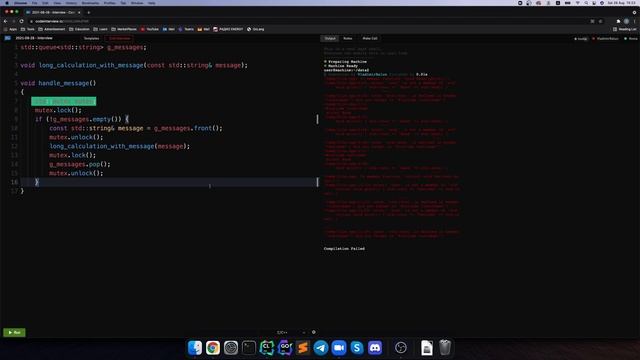Screen dimensions: 640x360
Task: Open Chrome three-dot menu
Action: click(x=634, y=21)
